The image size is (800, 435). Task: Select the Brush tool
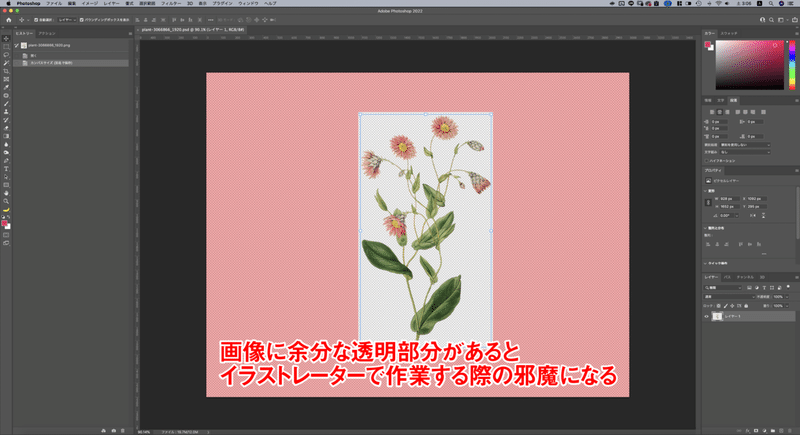[x=6, y=104]
